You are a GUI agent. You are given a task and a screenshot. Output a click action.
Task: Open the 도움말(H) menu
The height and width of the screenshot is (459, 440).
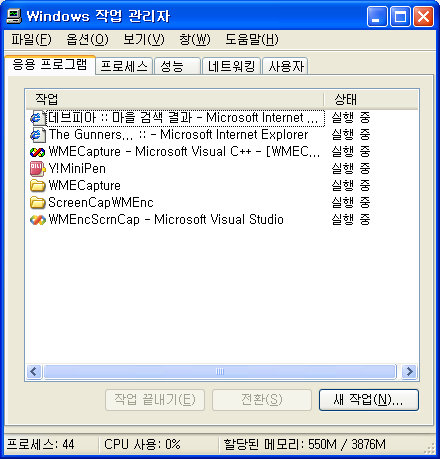tap(252, 40)
